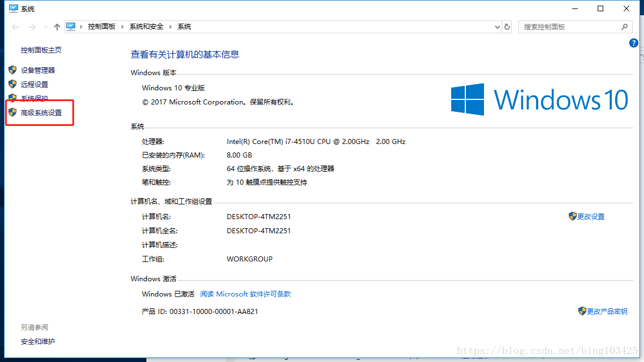Click the 8.00 GB RAM value
644x362 pixels.
(x=239, y=155)
